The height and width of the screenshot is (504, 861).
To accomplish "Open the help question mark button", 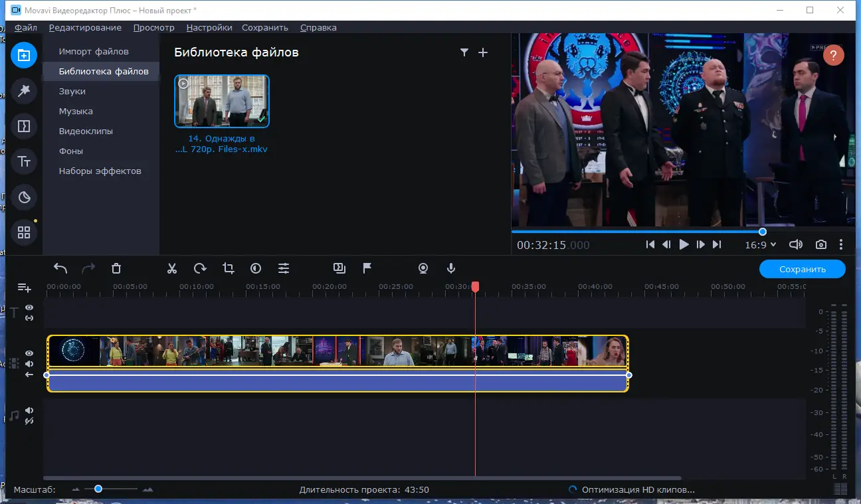I will (834, 55).
